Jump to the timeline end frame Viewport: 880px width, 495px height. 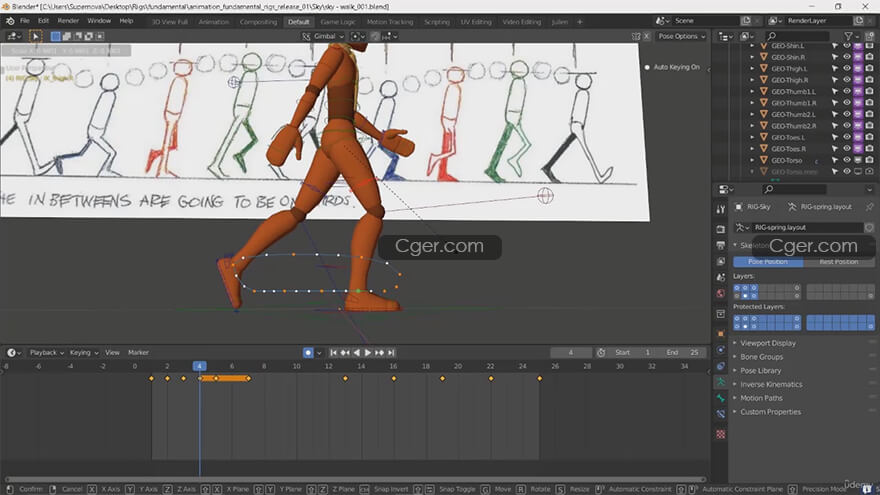(393, 352)
